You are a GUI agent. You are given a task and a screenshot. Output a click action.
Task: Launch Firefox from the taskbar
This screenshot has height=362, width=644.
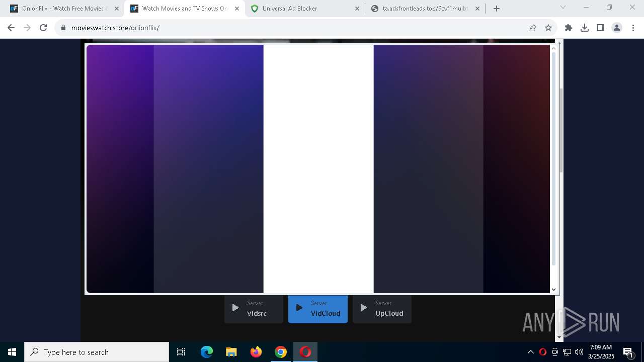(256, 352)
